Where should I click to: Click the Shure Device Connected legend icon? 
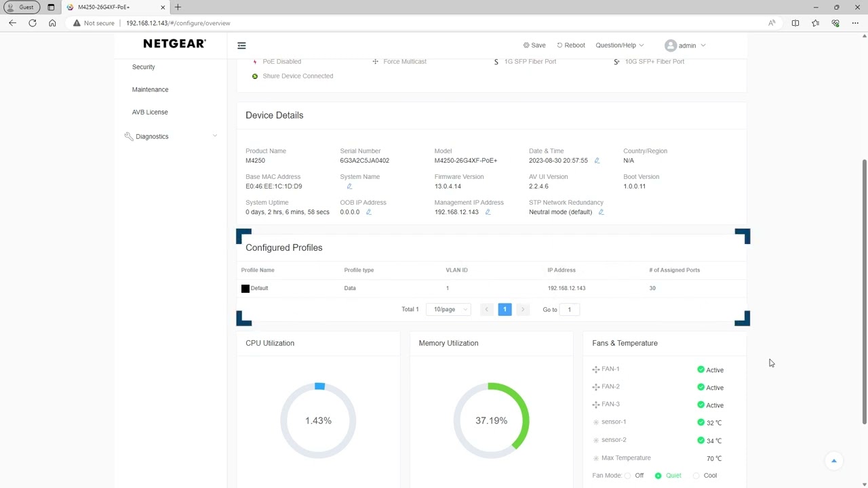pyautogui.click(x=255, y=76)
